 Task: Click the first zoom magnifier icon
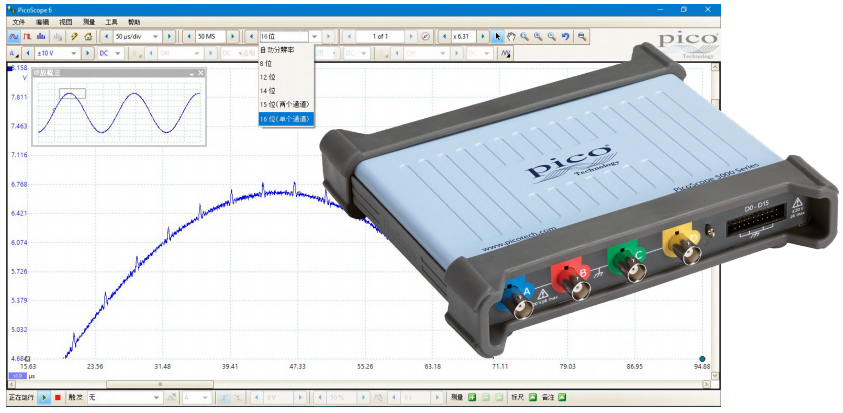(x=524, y=37)
